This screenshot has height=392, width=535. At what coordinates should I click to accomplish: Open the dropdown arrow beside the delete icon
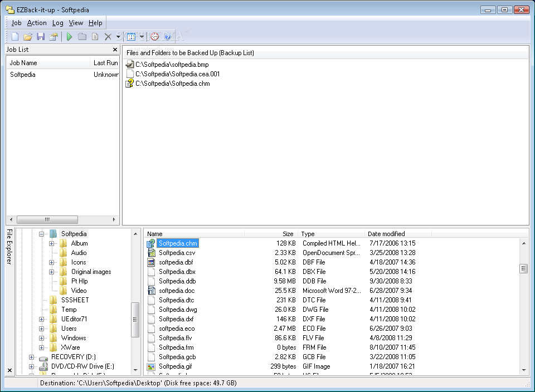pyautogui.click(x=118, y=37)
